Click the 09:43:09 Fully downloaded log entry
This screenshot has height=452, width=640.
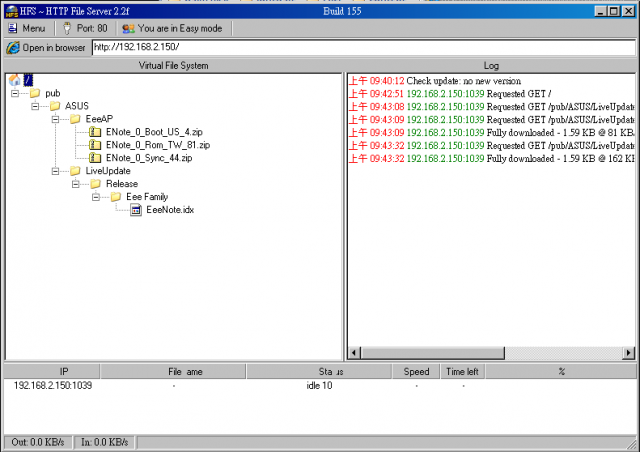[x=491, y=133]
